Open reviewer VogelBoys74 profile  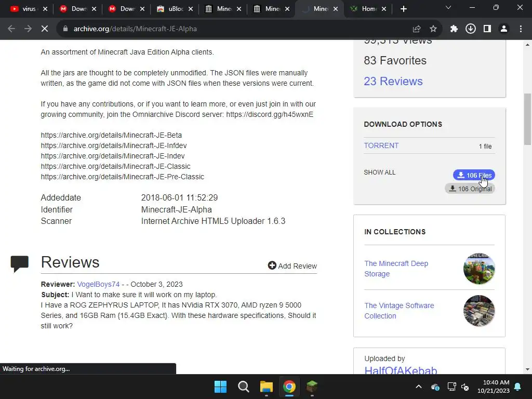(98, 284)
